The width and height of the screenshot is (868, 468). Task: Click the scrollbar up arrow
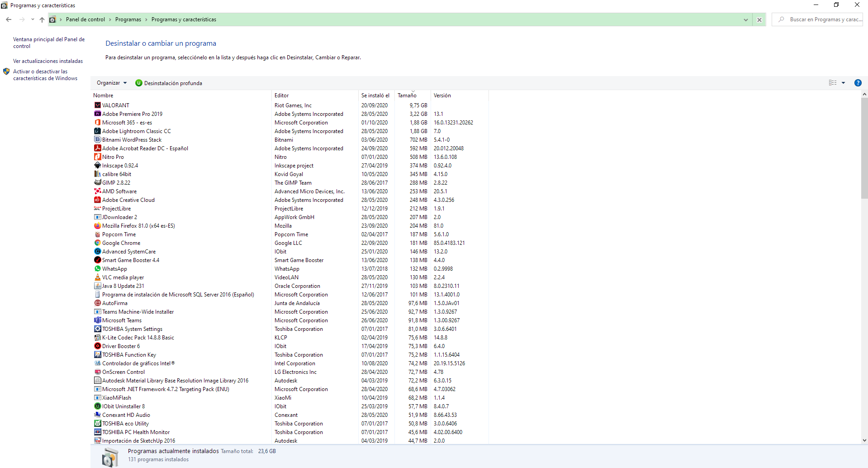click(864, 94)
